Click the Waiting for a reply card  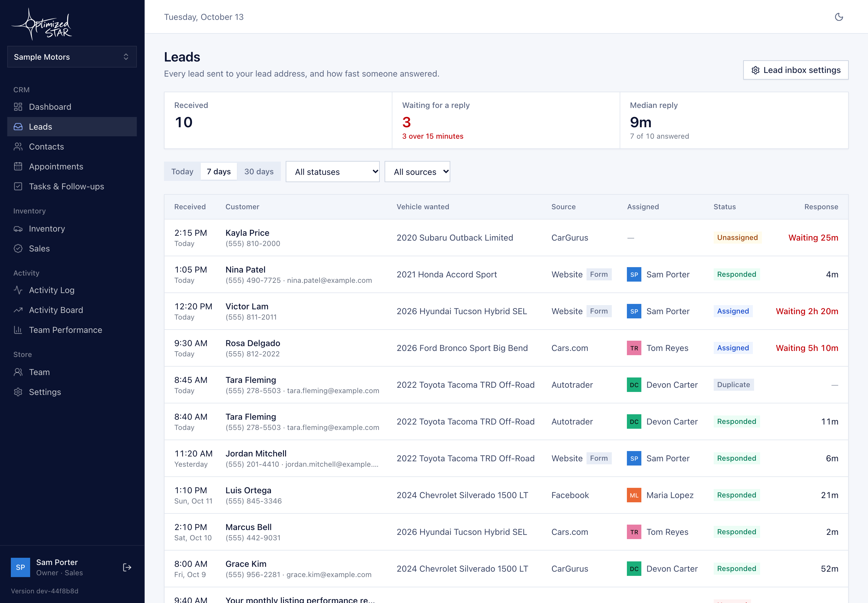click(506, 120)
